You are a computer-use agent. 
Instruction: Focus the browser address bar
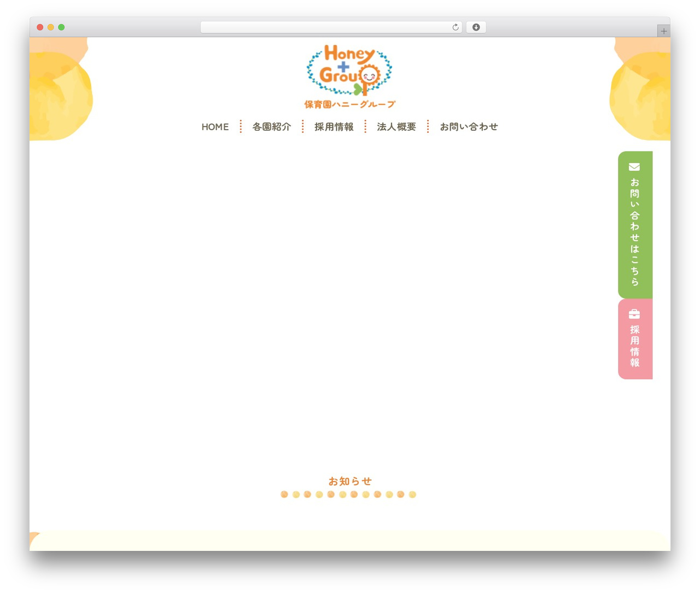331,27
